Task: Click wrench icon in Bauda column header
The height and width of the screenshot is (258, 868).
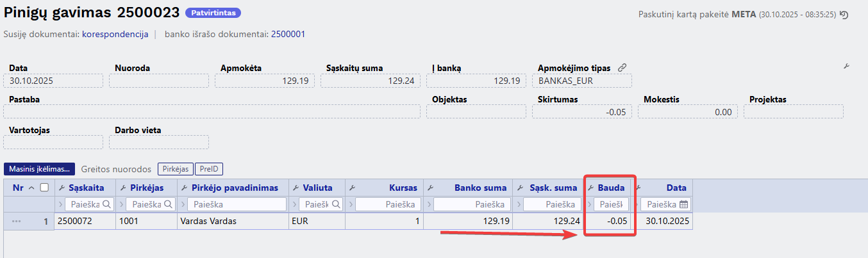Action: point(591,188)
